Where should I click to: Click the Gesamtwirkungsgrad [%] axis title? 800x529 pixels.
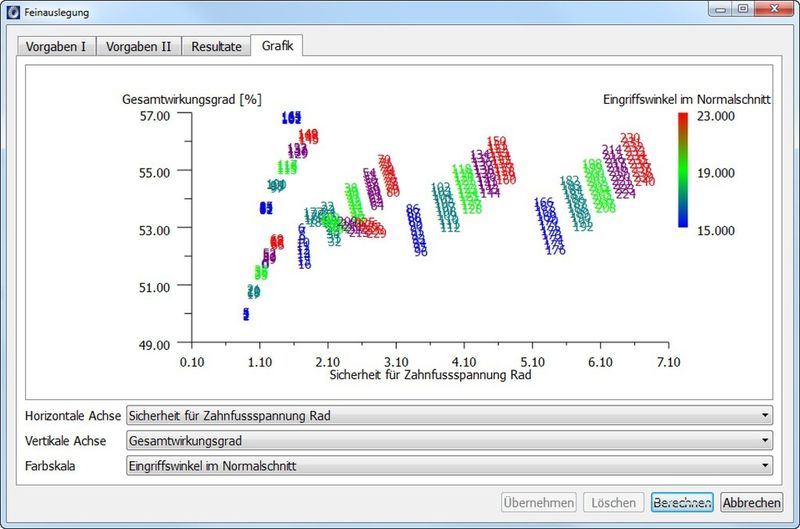point(191,99)
